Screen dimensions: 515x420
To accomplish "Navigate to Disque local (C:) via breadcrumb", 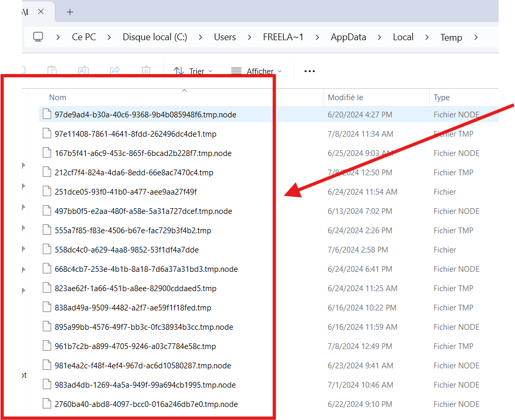I will 154,37.
